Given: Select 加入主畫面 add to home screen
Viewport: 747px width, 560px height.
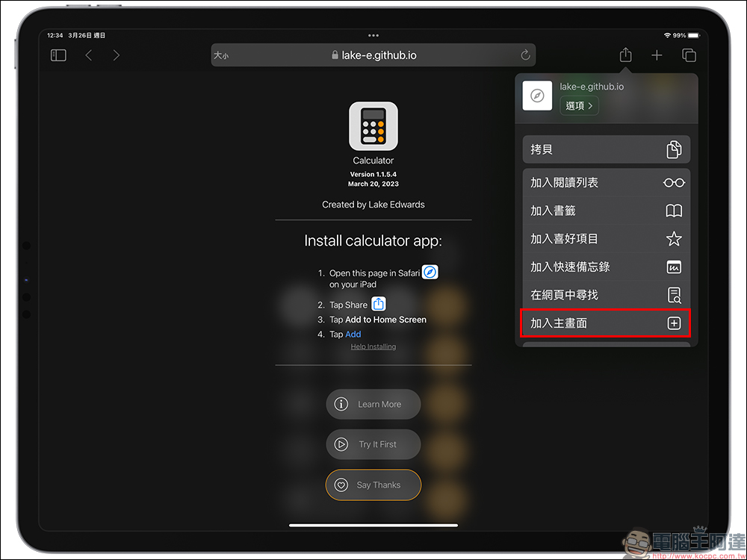Looking at the screenshot, I should point(607,323).
